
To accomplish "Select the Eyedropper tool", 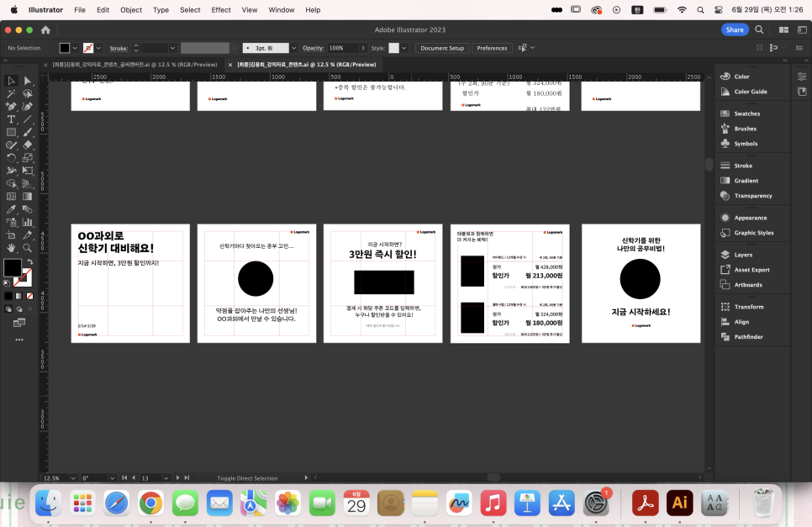I will [11, 209].
